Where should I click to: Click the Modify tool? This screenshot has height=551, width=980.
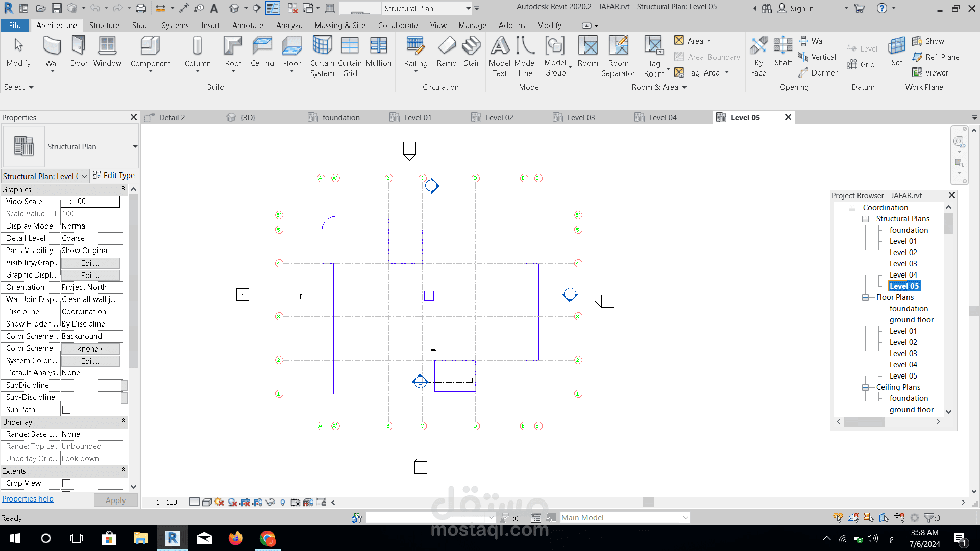18,52
